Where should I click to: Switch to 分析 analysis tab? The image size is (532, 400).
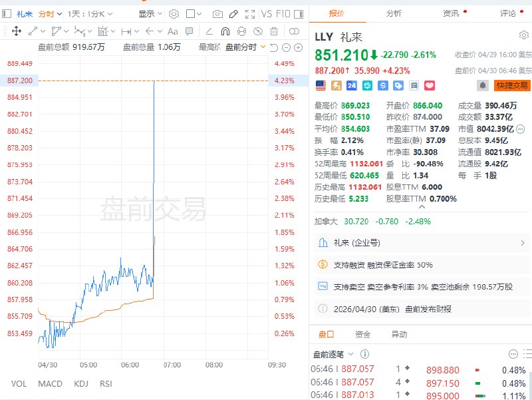point(394,13)
